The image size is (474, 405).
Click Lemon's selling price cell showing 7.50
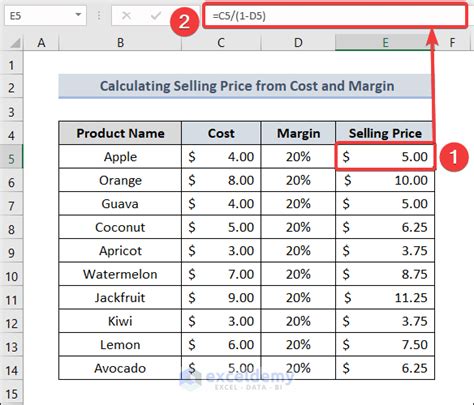385,345
